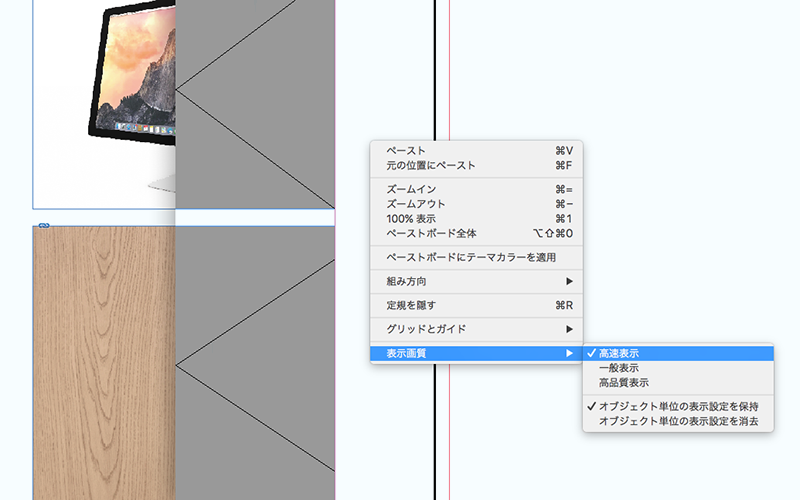Select 元の位置にペースト menu entry
The height and width of the screenshot is (500, 800).
click(477, 165)
